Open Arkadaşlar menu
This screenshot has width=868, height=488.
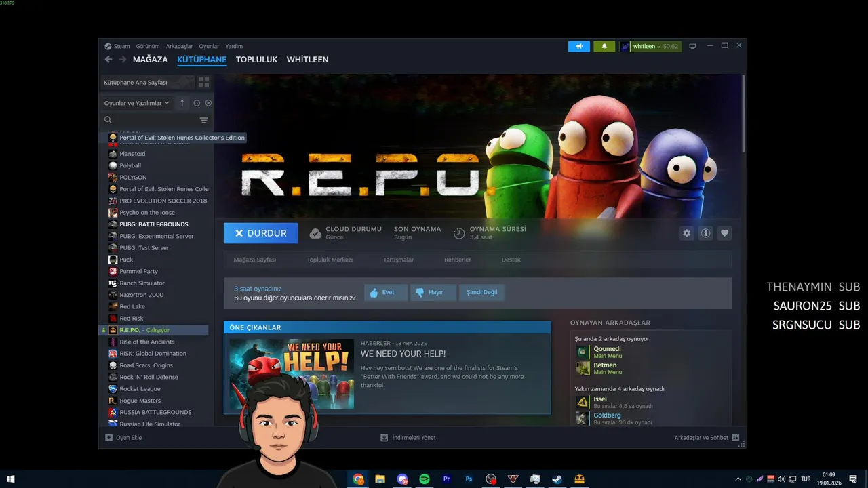(x=180, y=47)
